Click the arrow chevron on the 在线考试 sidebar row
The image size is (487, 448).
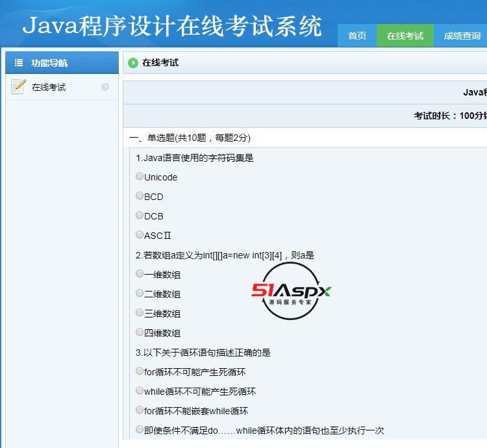pos(105,87)
